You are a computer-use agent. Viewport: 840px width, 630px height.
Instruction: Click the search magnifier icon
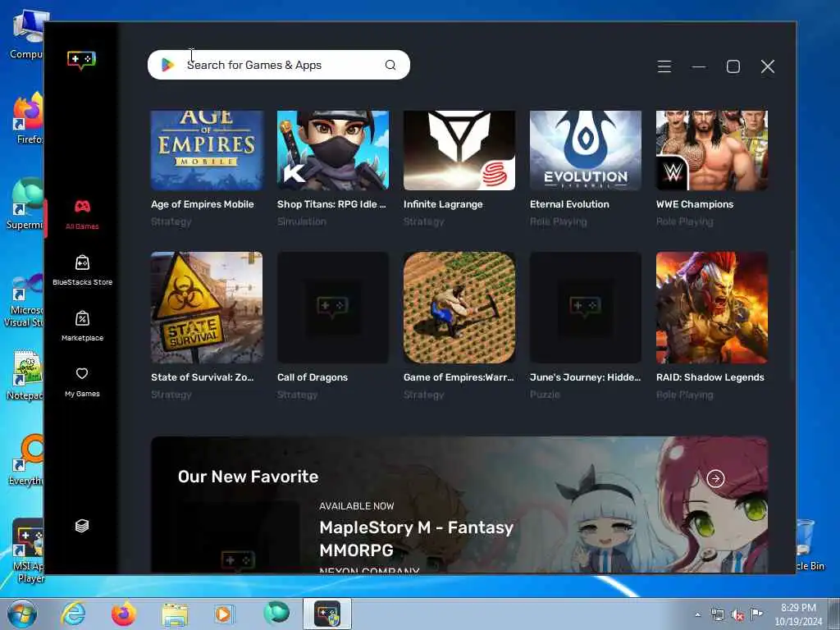point(390,65)
